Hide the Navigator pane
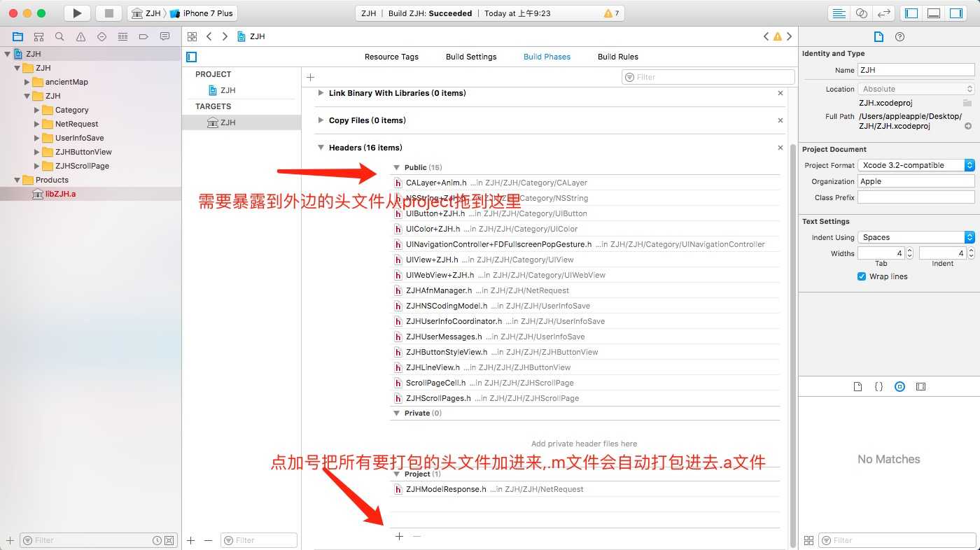The image size is (980, 550). (911, 13)
